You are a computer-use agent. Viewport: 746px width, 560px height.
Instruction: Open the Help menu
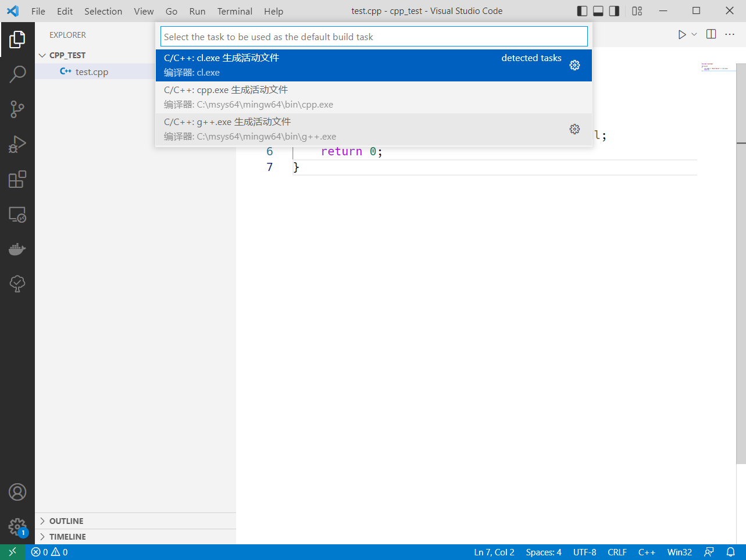point(273,11)
